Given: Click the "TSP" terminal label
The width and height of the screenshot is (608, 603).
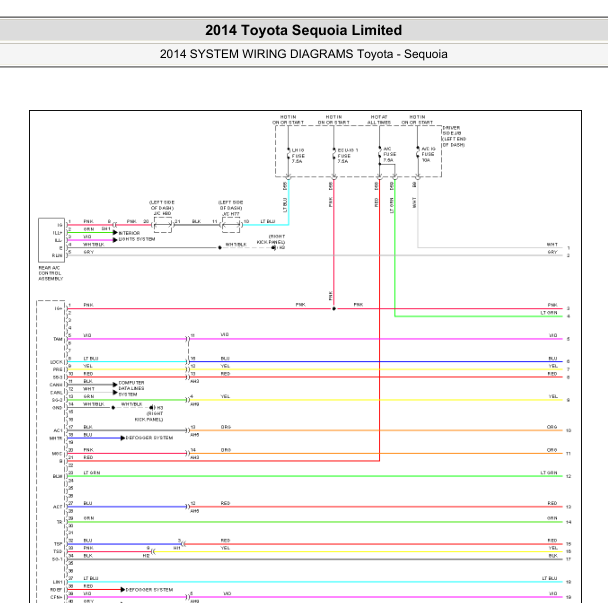Looking at the screenshot, I should [58, 544].
